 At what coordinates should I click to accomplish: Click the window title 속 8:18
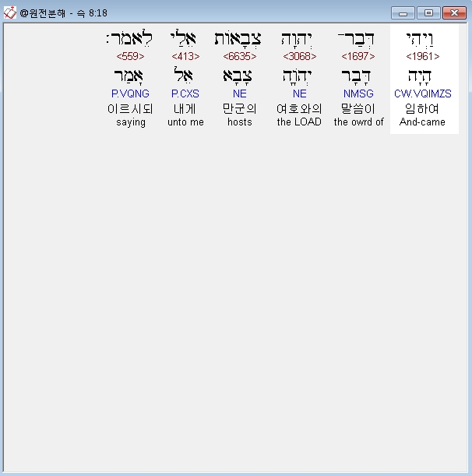91,13
